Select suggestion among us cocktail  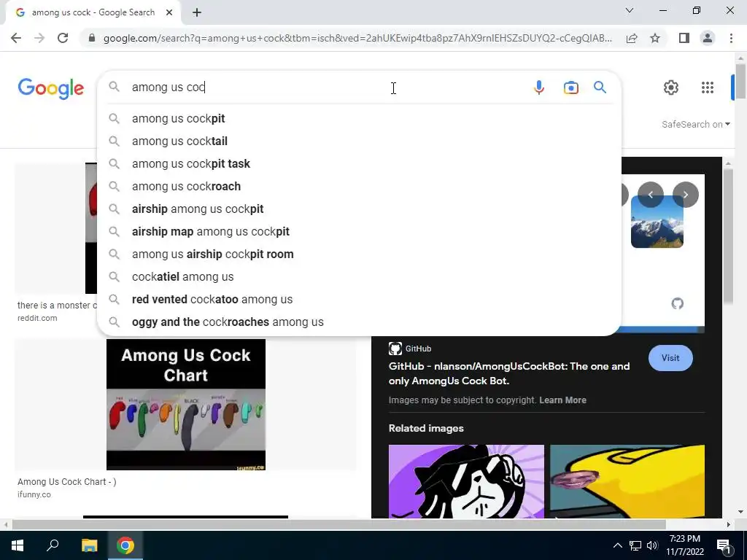pos(359,141)
